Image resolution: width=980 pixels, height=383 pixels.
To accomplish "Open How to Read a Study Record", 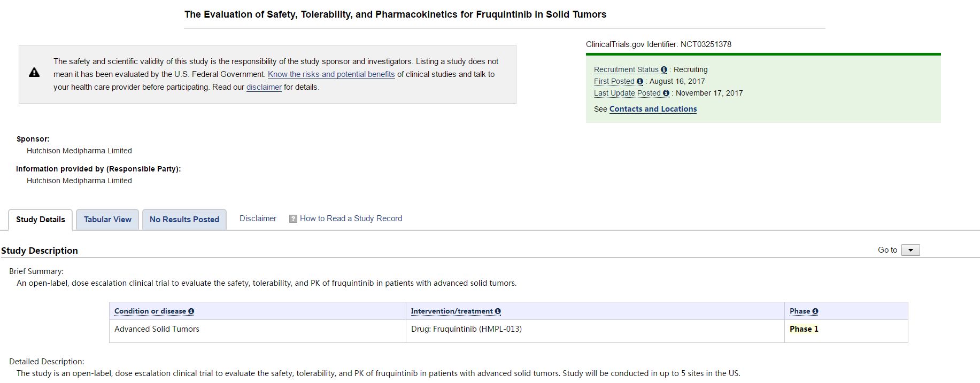I will (x=351, y=218).
